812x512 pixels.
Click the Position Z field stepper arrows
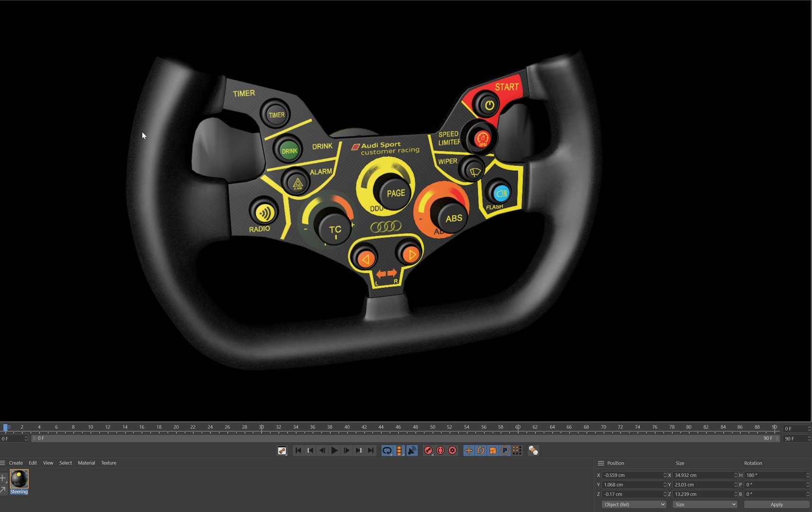(665, 494)
